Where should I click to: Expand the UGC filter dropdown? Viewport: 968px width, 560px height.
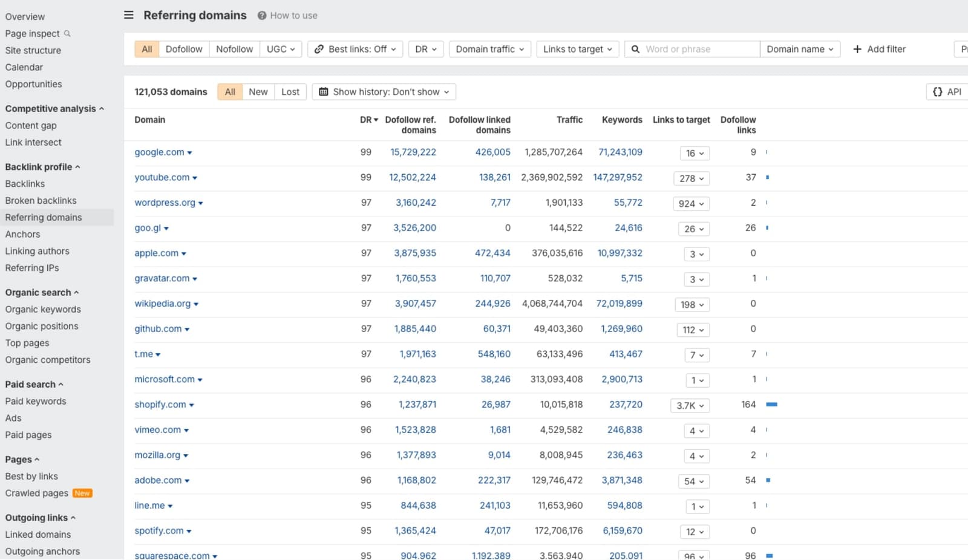coord(281,49)
